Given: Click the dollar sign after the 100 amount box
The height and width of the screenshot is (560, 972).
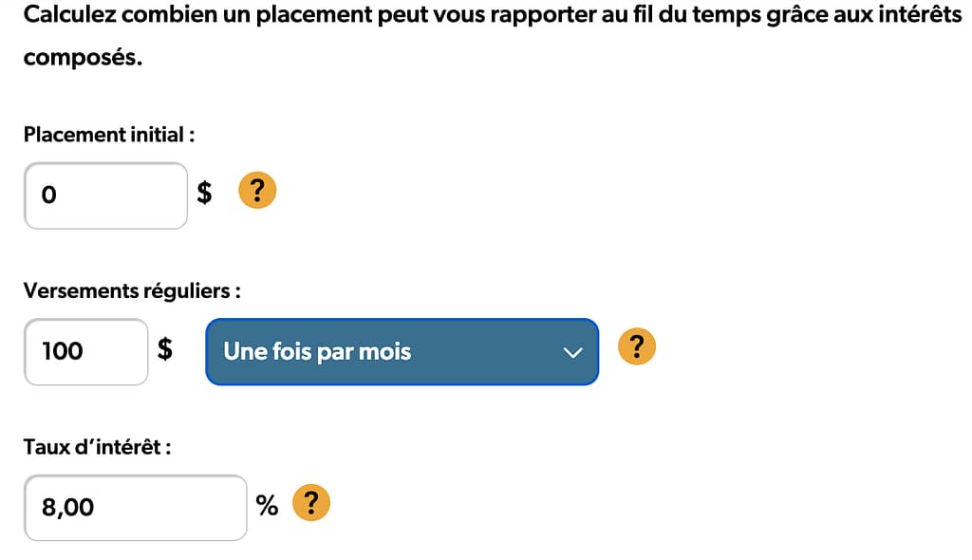Looking at the screenshot, I should 165,349.
